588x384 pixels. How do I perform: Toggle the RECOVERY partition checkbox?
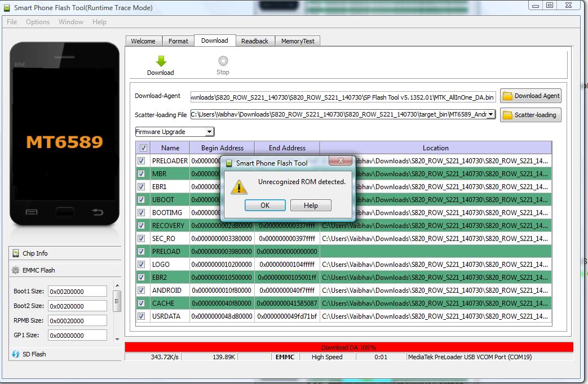pyautogui.click(x=142, y=226)
